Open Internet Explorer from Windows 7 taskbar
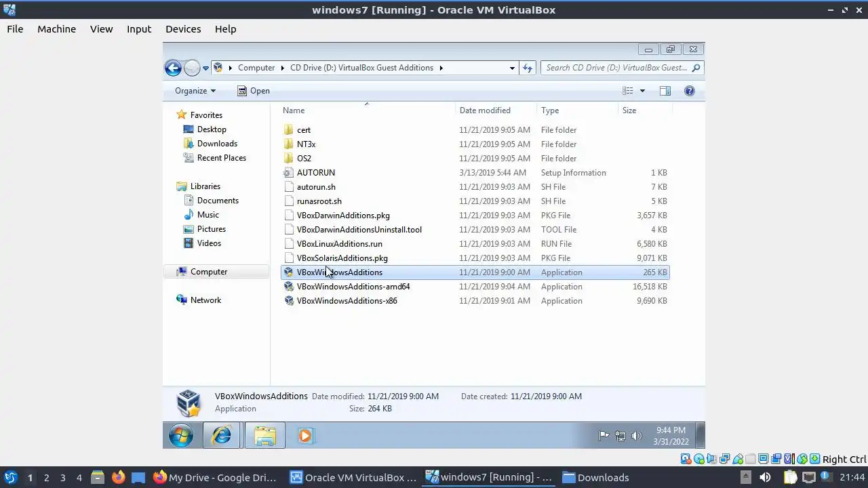This screenshot has height=488, width=868. point(221,435)
